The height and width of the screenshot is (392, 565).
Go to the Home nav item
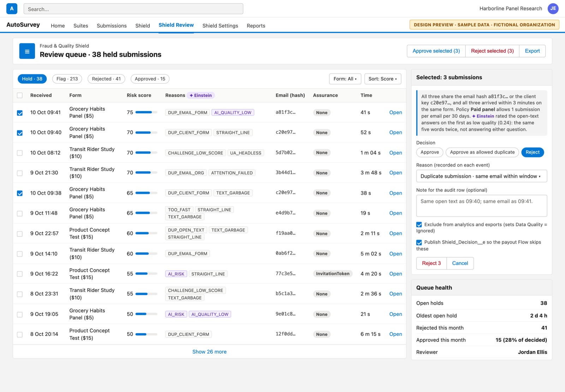click(x=58, y=26)
